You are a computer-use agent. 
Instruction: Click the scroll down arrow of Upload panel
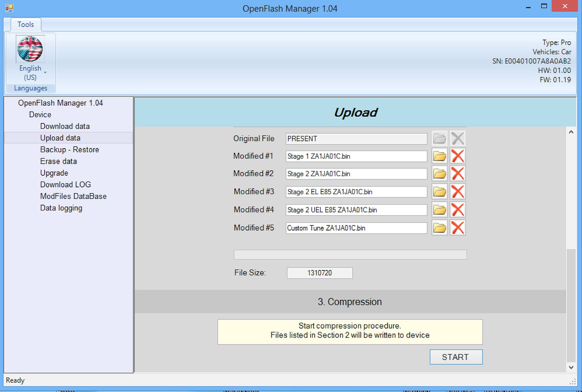point(571,367)
